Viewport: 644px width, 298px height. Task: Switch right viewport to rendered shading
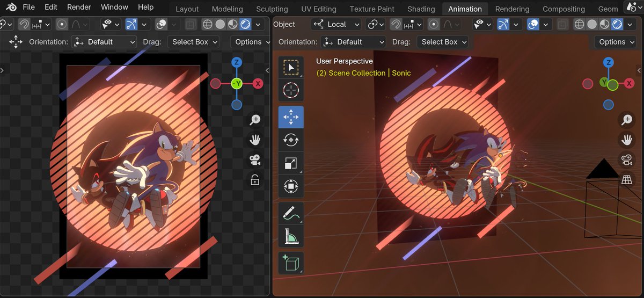(x=617, y=24)
